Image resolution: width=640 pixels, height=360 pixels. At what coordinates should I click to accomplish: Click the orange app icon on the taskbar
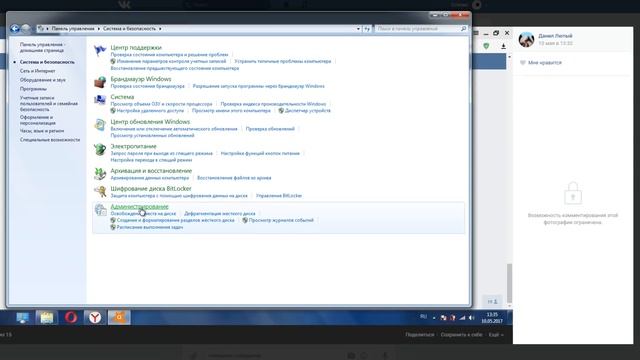tap(119, 317)
